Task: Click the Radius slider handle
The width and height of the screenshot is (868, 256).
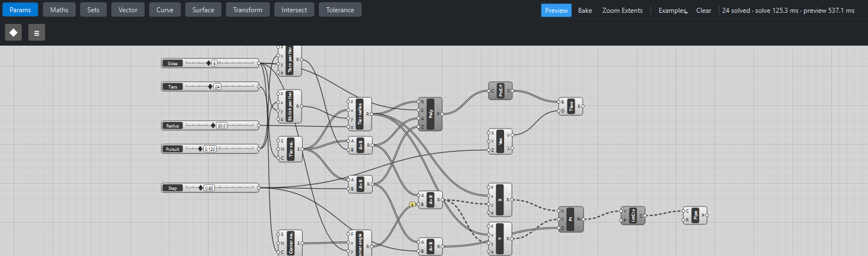Action: (x=213, y=126)
